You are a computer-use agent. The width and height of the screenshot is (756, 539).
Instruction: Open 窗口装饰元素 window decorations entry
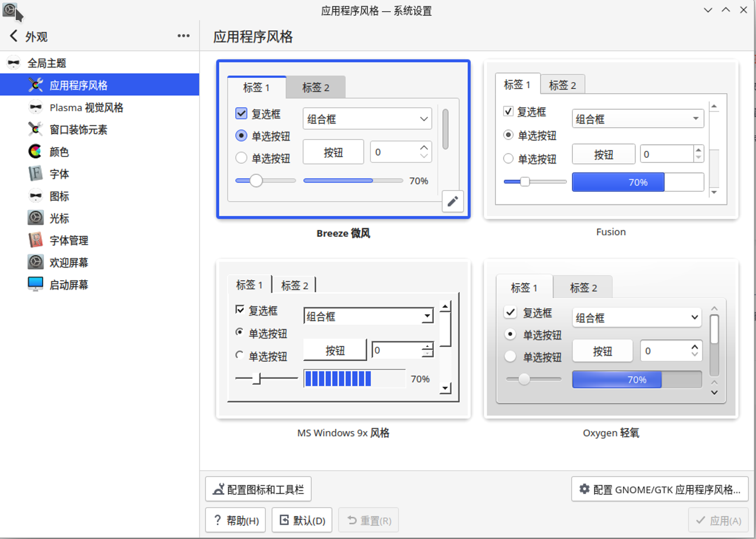(x=78, y=130)
